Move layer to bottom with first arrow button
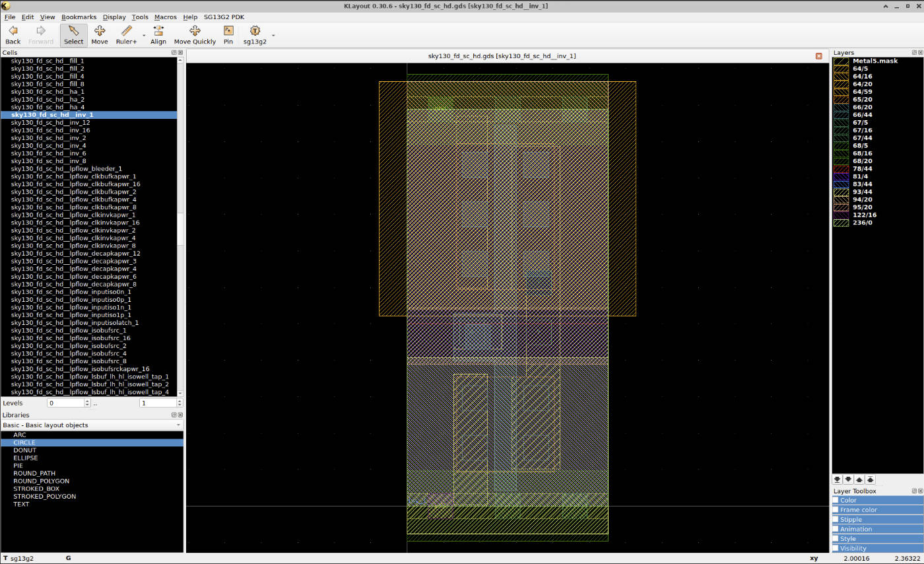924x564 pixels. coord(838,479)
